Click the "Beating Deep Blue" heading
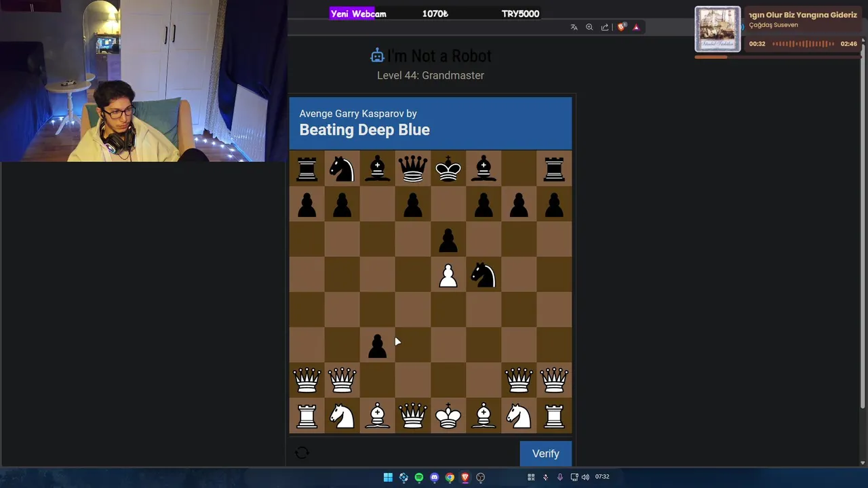The image size is (868, 488). tap(364, 129)
